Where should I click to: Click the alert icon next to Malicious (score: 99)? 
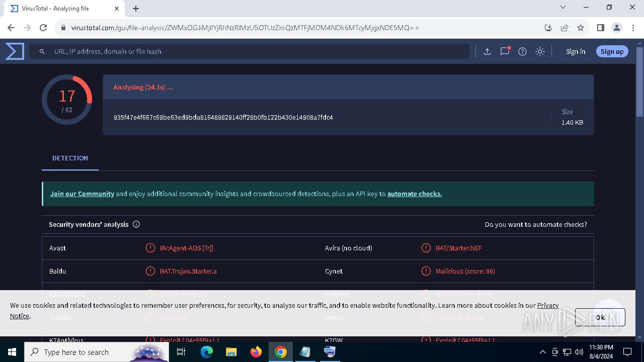click(x=426, y=271)
